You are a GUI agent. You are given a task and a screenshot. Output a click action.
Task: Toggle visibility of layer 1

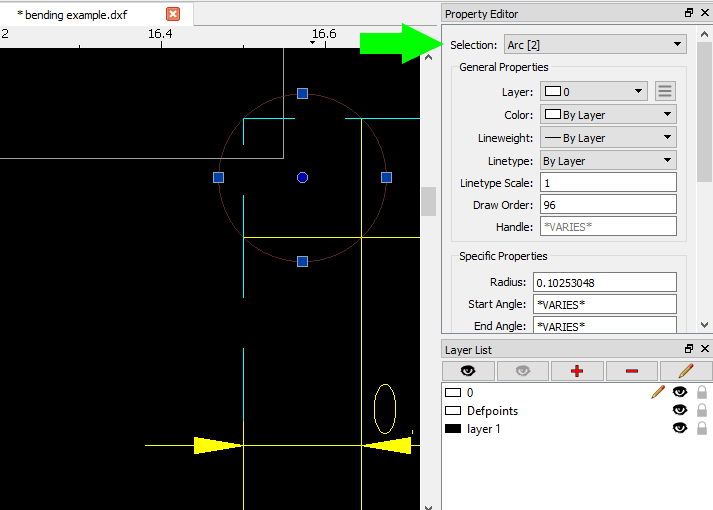680,428
